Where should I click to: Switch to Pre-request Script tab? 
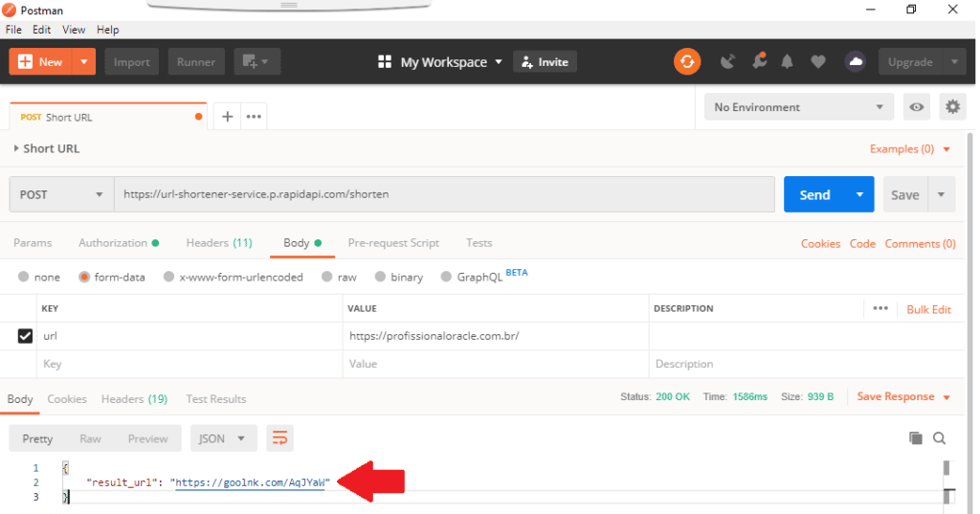pos(393,242)
